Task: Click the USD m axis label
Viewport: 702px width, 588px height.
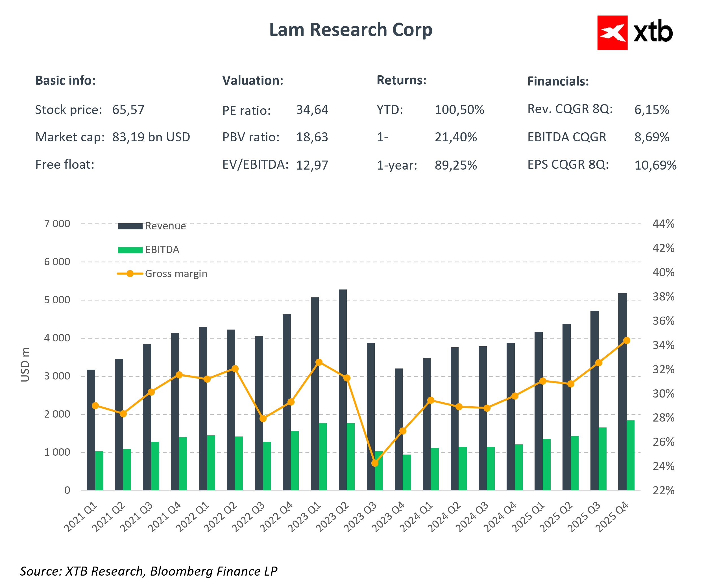Action: coord(25,365)
